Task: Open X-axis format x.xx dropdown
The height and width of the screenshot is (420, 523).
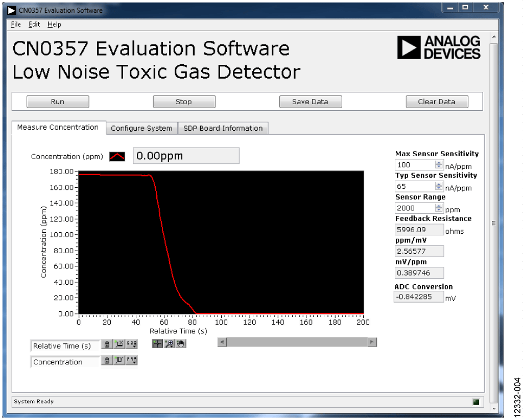Action: pos(131,344)
